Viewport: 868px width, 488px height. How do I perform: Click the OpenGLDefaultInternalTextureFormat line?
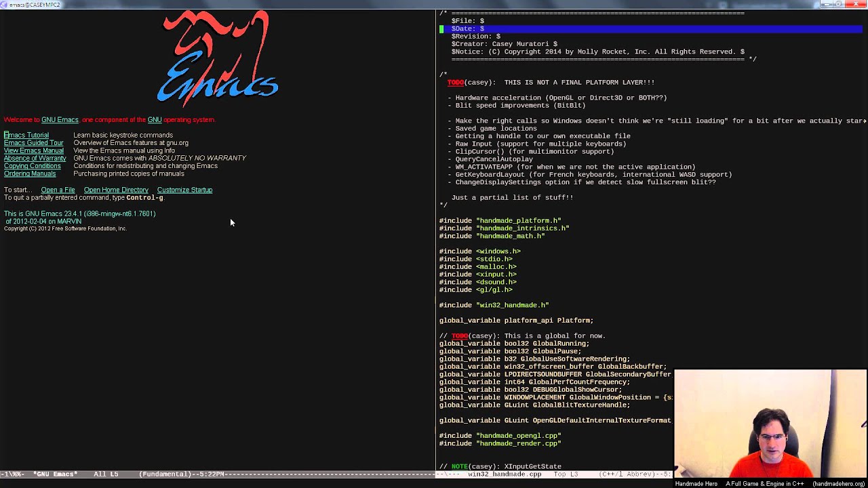(555, 420)
